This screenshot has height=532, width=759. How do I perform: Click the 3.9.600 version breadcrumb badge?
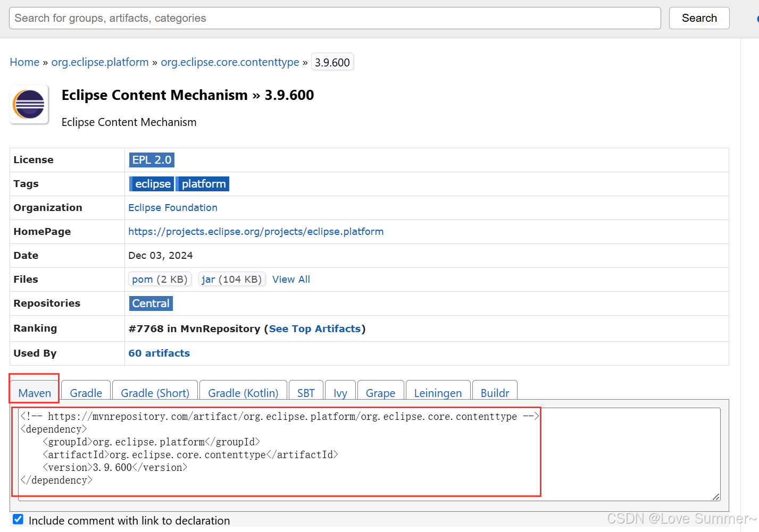click(x=332, y=62)
